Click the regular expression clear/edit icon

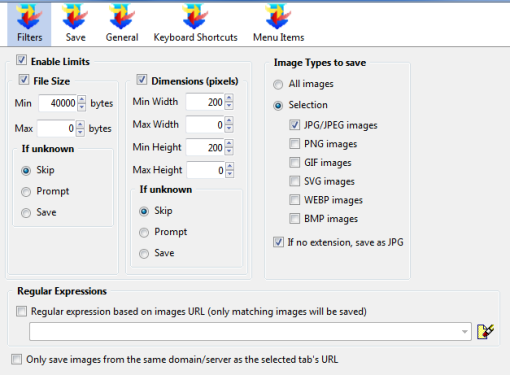coord(485,331)
